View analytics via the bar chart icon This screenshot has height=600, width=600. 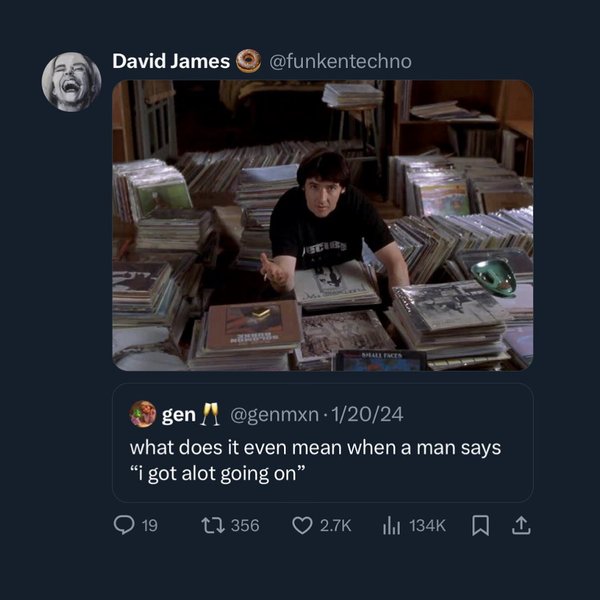(391, 525)
